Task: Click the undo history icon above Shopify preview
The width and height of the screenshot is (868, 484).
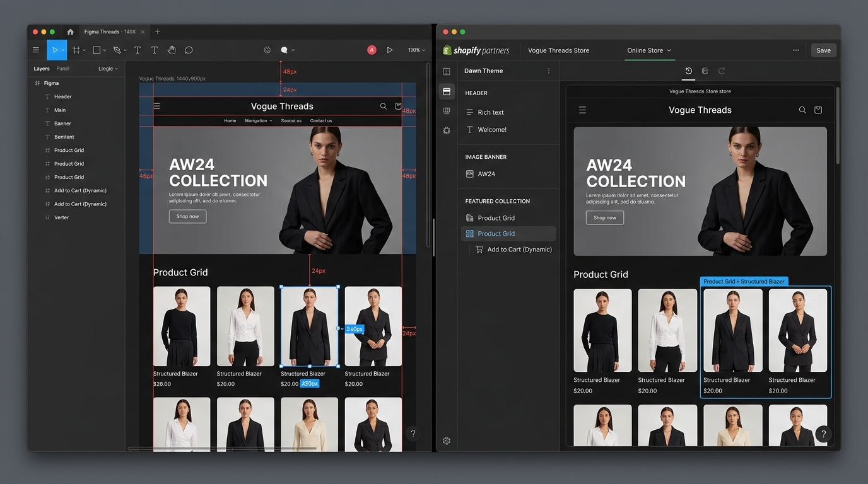Action: click(x=688, y=71)
